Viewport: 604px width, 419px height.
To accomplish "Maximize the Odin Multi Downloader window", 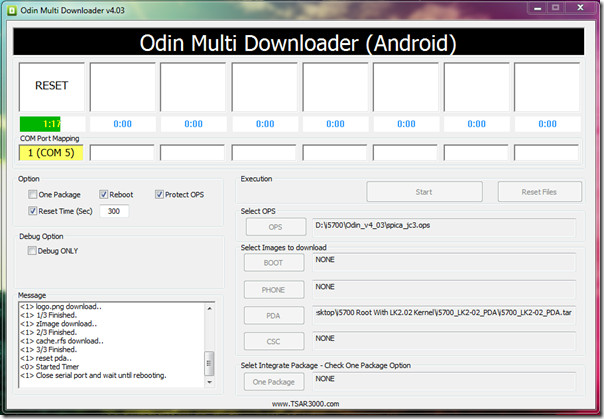I will coord(555,8).
